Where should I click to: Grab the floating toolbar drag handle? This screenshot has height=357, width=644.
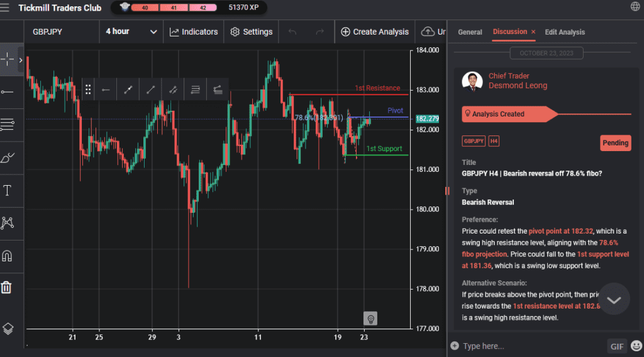(x=88, y=89)
